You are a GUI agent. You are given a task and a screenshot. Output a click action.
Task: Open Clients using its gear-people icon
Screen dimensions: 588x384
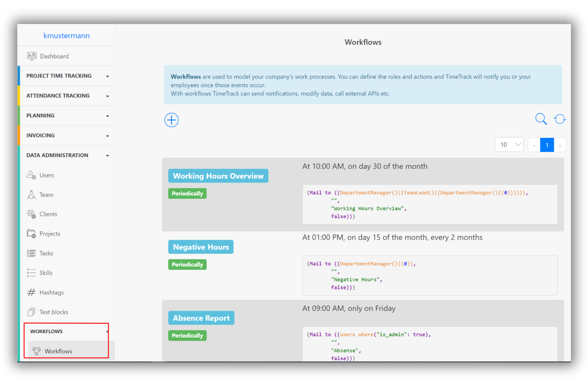pos(31,214)
